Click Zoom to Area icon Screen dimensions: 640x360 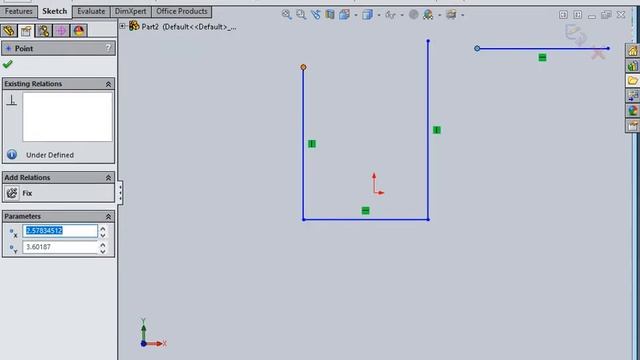click(301, 15)
